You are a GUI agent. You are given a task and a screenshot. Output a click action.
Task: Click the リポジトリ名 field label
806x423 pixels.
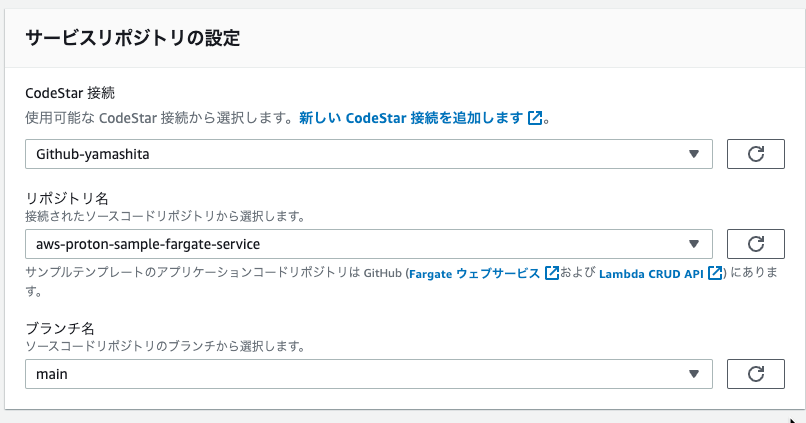coord(67,198)
